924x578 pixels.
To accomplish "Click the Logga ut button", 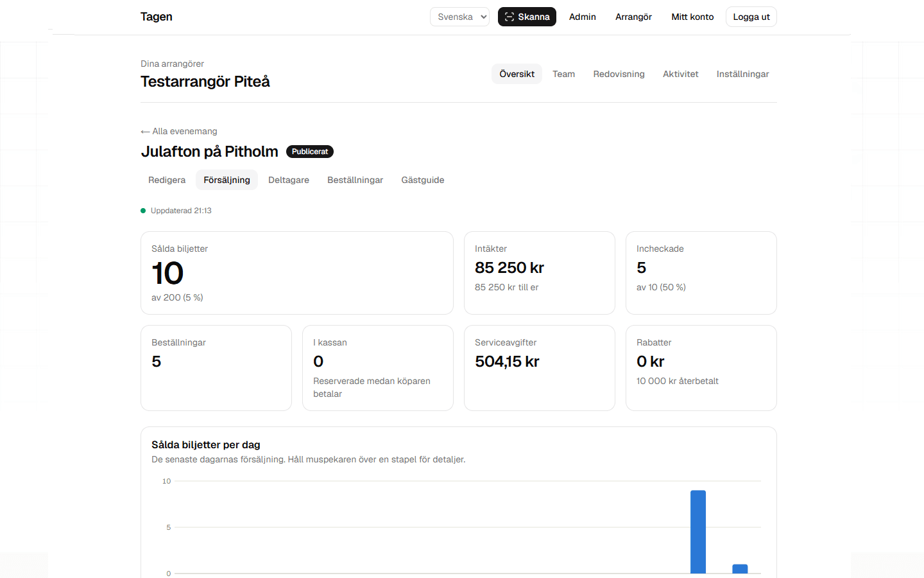I will pyautogui.click(x=751, y=17).
